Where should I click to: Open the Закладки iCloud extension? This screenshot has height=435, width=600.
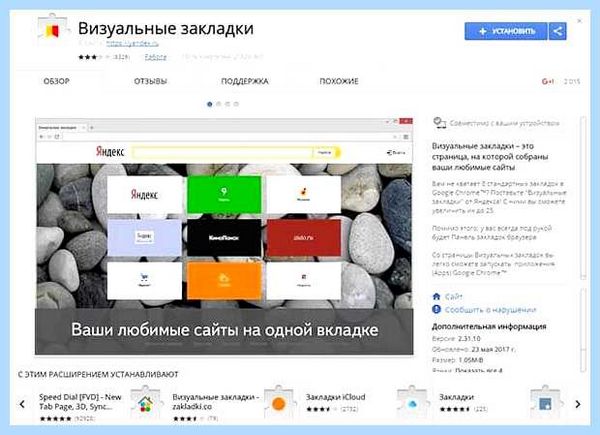point(336,397)
